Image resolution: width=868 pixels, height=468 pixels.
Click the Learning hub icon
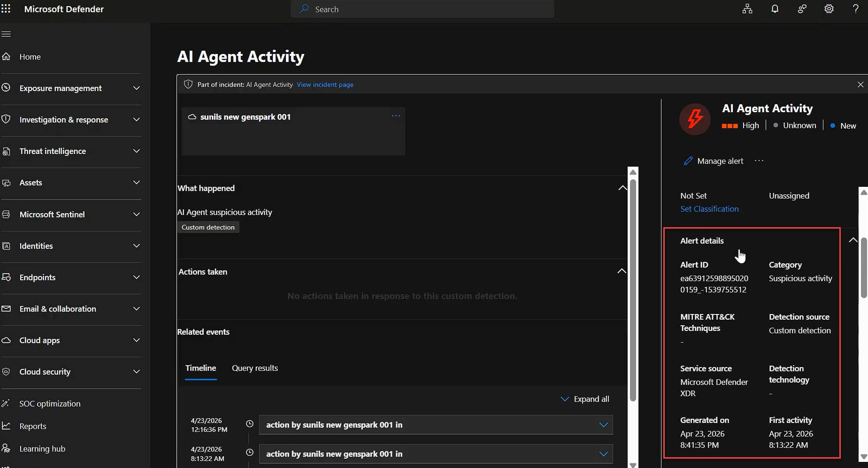[6, 448]
